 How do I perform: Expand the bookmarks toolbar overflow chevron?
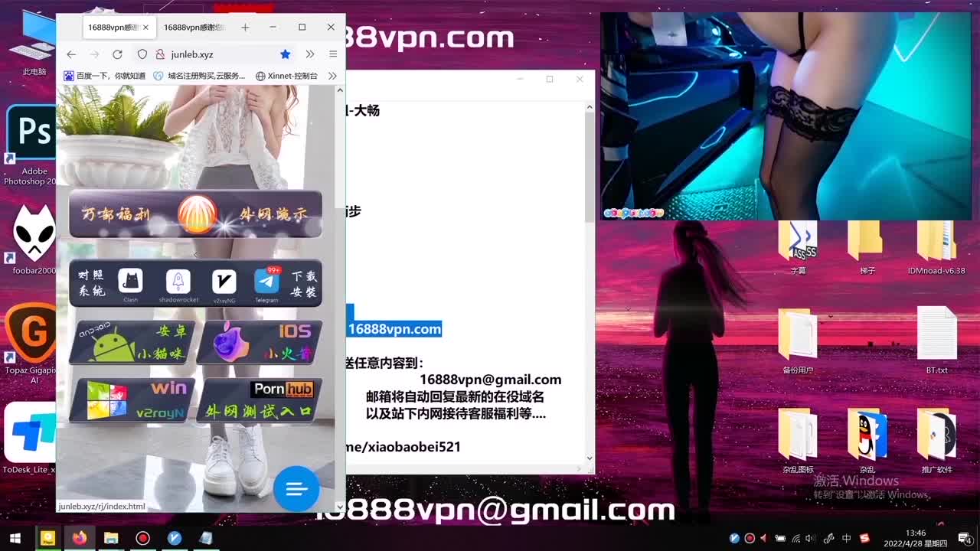332,76
